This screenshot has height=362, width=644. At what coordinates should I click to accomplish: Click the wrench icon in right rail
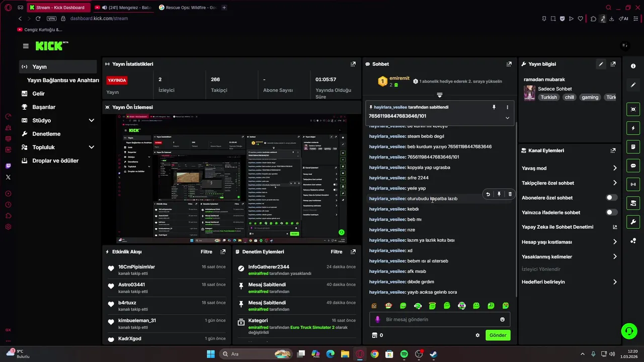[x=633, y=222]
